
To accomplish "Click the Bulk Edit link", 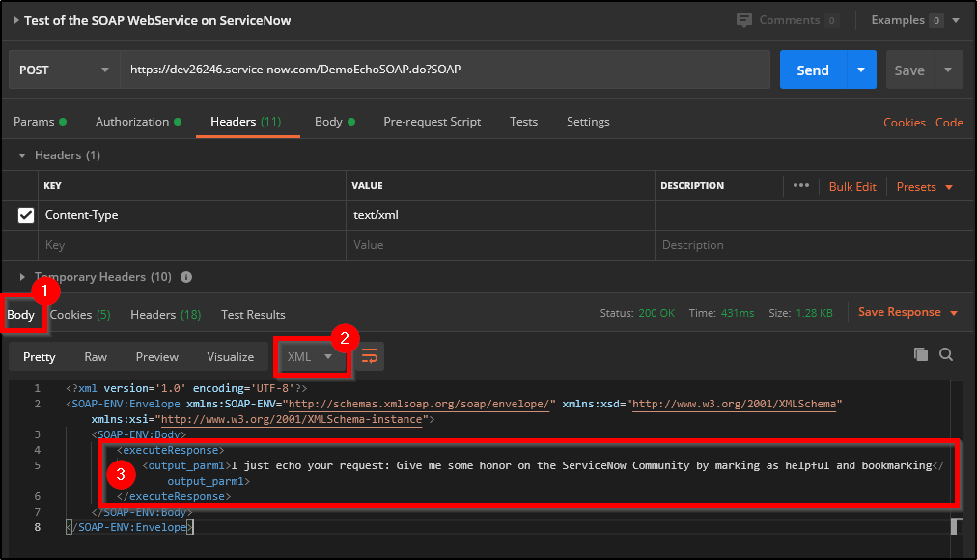I will [852, 185].
